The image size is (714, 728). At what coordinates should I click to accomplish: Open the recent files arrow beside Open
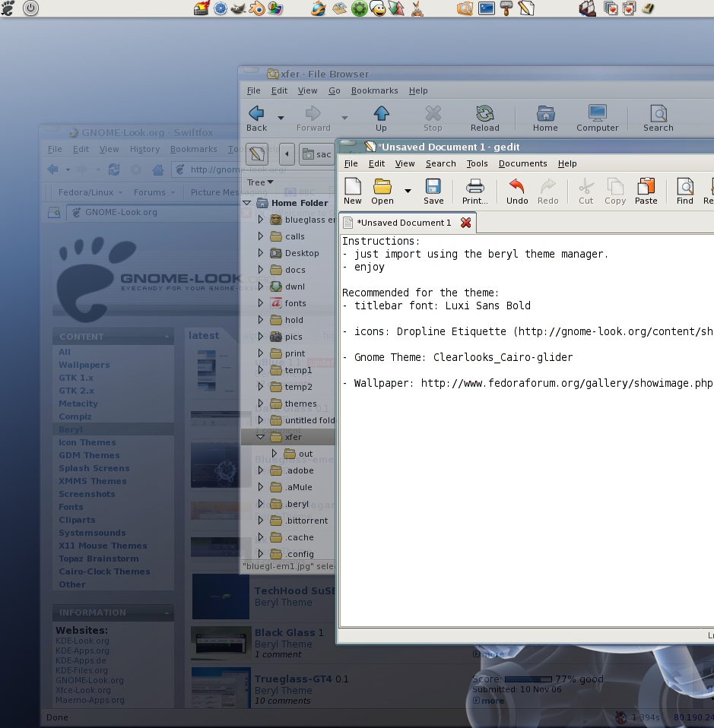408,191
